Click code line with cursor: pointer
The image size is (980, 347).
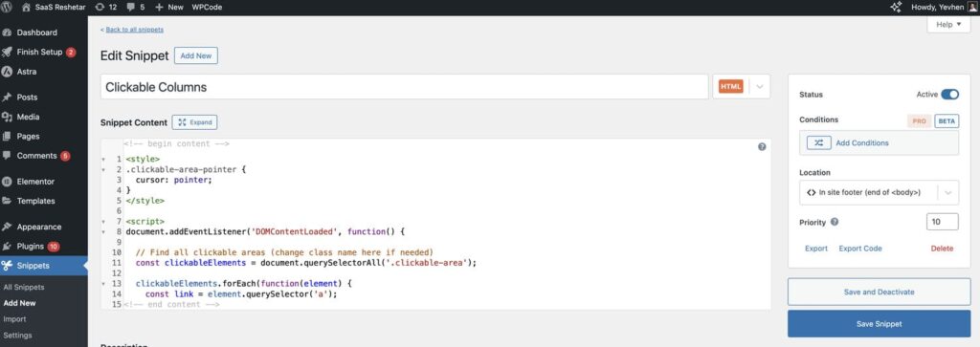[x=174, y=180]
